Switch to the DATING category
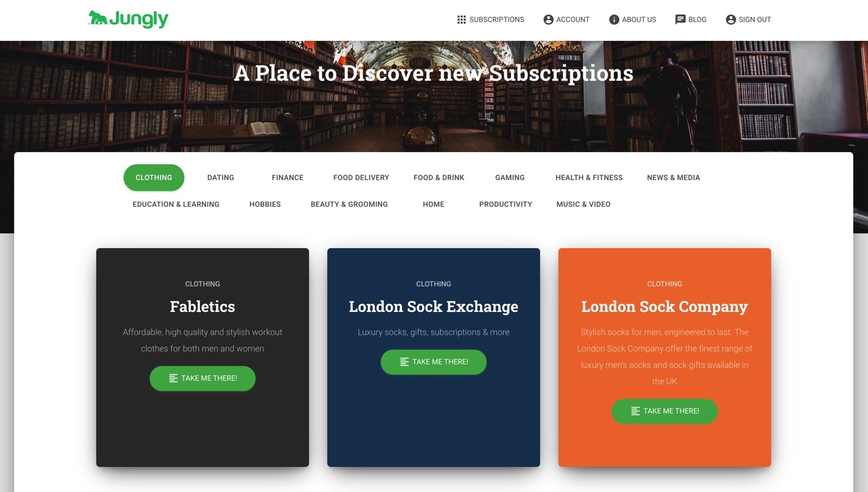The height and width of the screenshot is (492, 868). pyautogui.click(x=221, y=178)
